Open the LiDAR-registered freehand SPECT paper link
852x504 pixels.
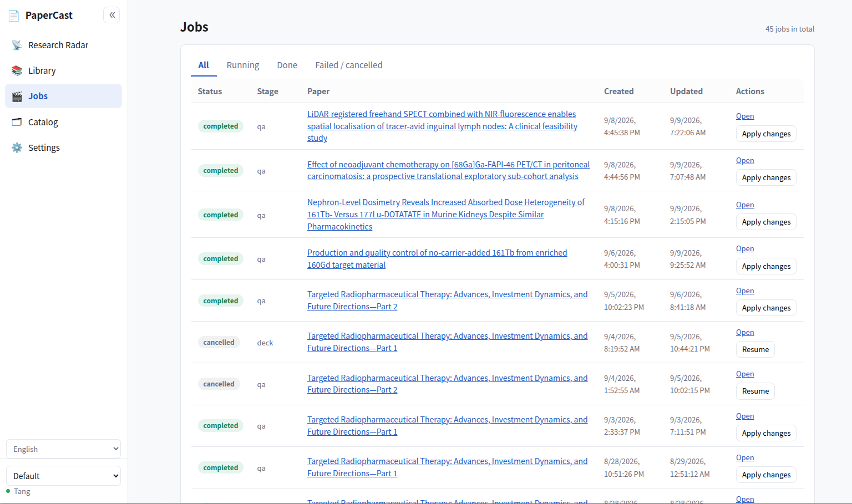[442, 126]
